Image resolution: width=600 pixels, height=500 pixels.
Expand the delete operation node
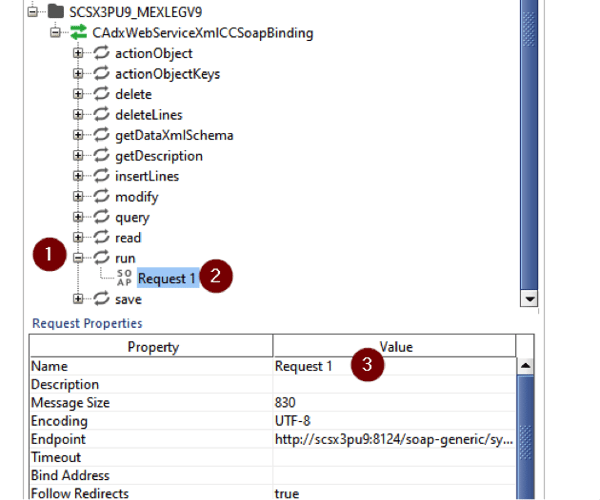pos(78,94)
